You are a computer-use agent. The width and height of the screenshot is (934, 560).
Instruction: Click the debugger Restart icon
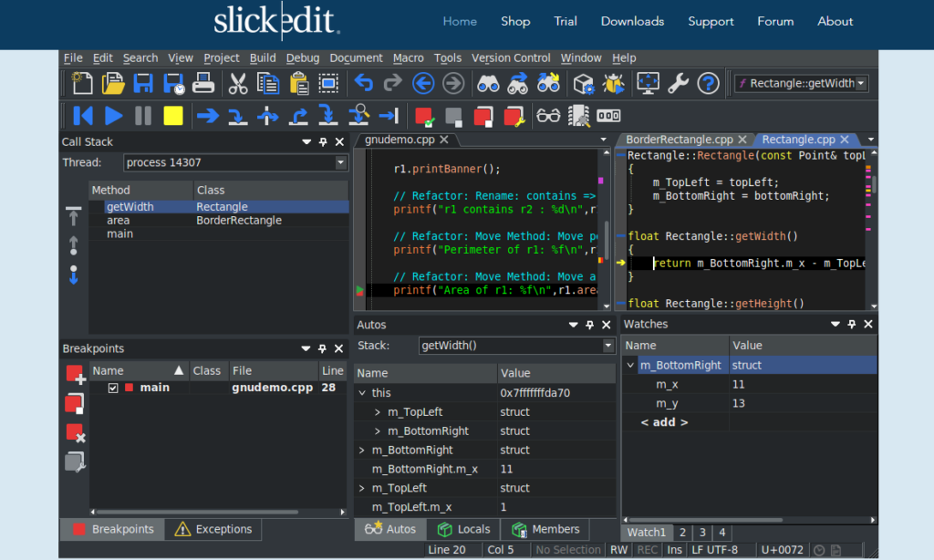coord(83,116)
